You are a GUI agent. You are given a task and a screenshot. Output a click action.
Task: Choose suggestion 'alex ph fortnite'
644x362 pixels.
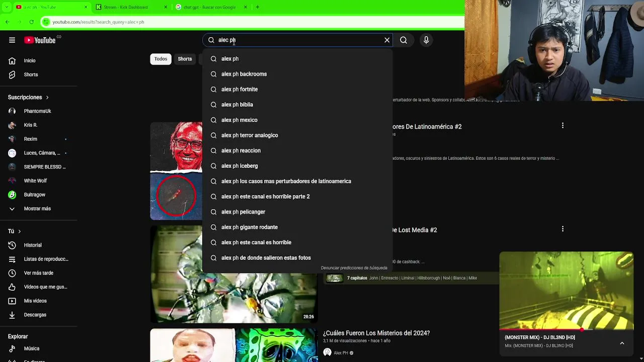tap(297, 89)
